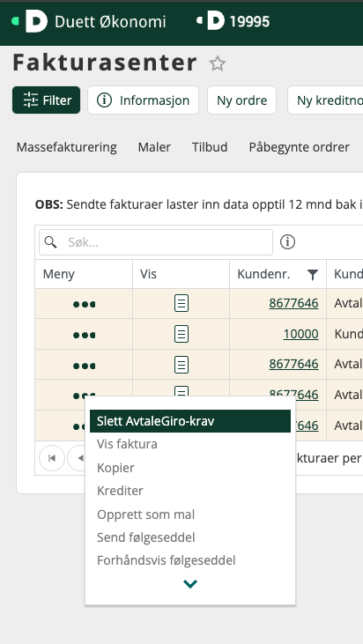363x644 pixels.
Task: Click the info icon beside search field
Action: (287, 242)
